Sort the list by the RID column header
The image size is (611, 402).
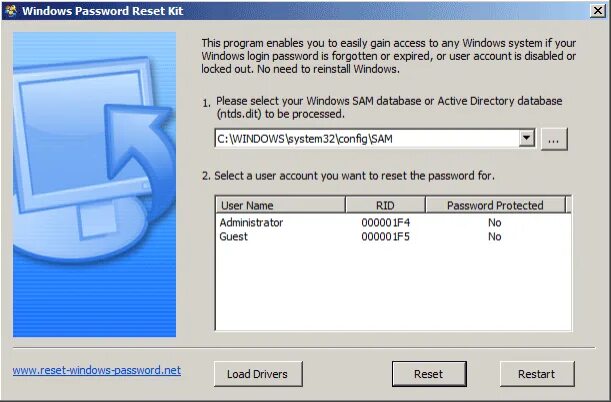click(x=385, y=205)
